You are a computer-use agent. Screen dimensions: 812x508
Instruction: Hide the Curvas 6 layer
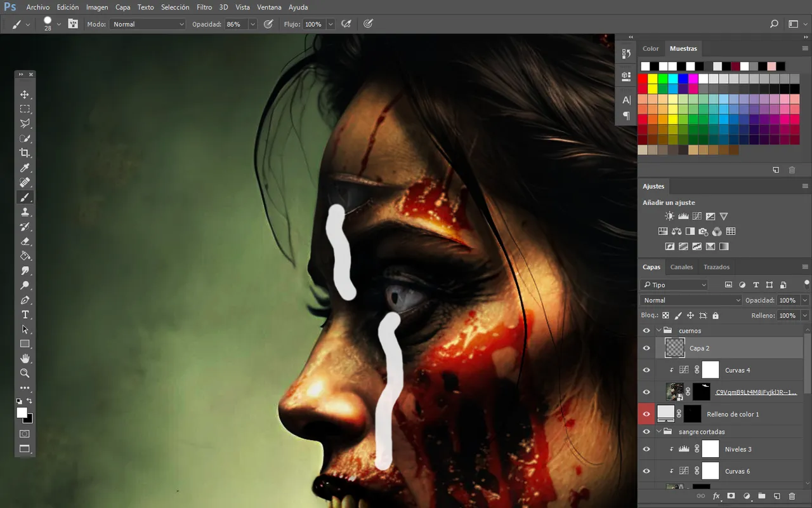tap(646, 471)
